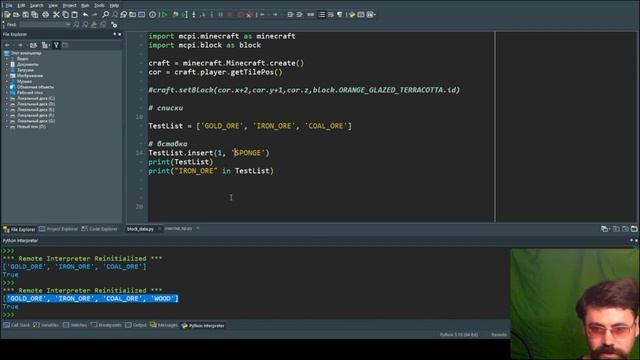Switch to the Project Explorer tab

58,229
